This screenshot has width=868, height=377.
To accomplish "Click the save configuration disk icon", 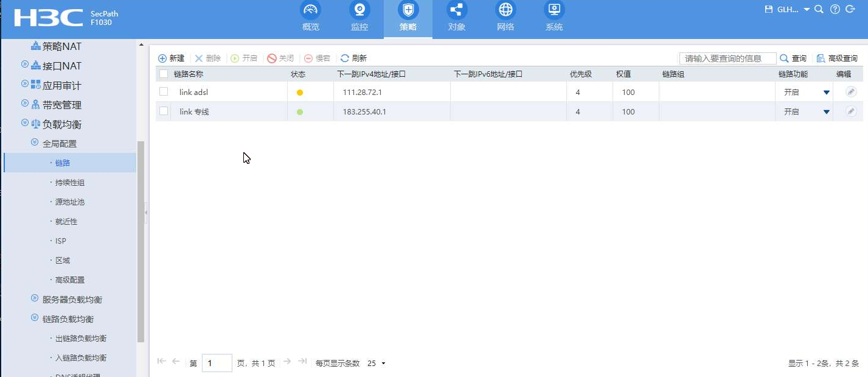I will pos(769,9).
